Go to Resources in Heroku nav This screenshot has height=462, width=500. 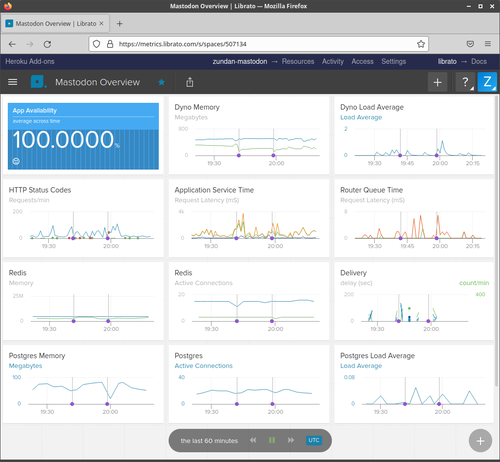tap(298, 61)
